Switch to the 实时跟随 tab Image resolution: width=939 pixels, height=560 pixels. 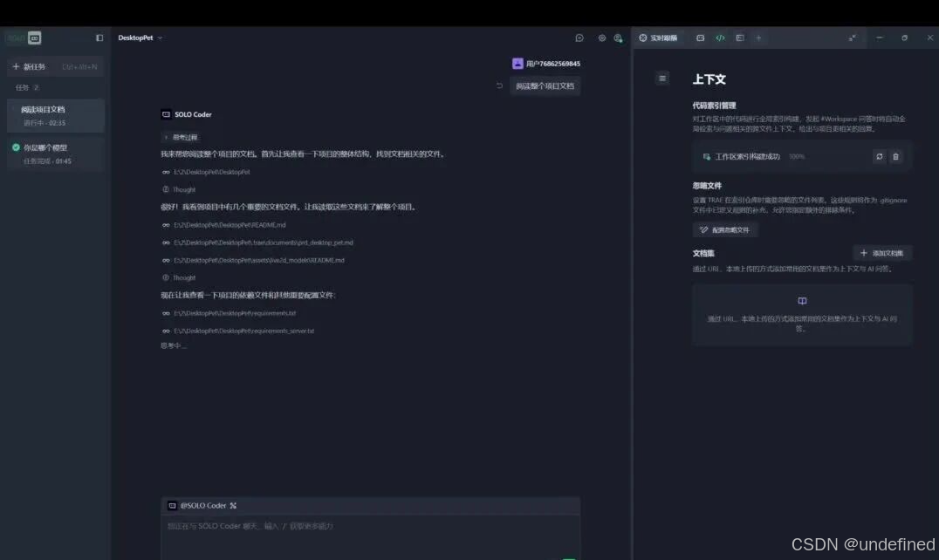point(658,38)
